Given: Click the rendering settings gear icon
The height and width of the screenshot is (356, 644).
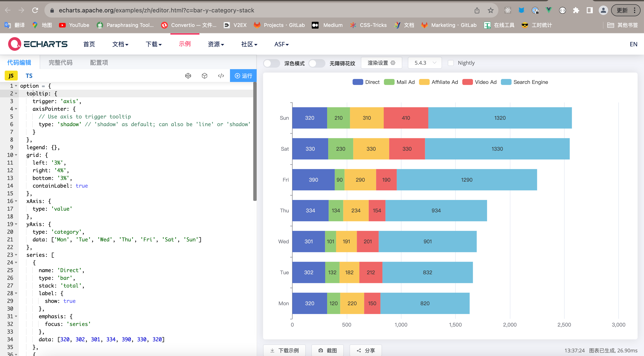Looking at the screenshot, I should tap(393, 63).
